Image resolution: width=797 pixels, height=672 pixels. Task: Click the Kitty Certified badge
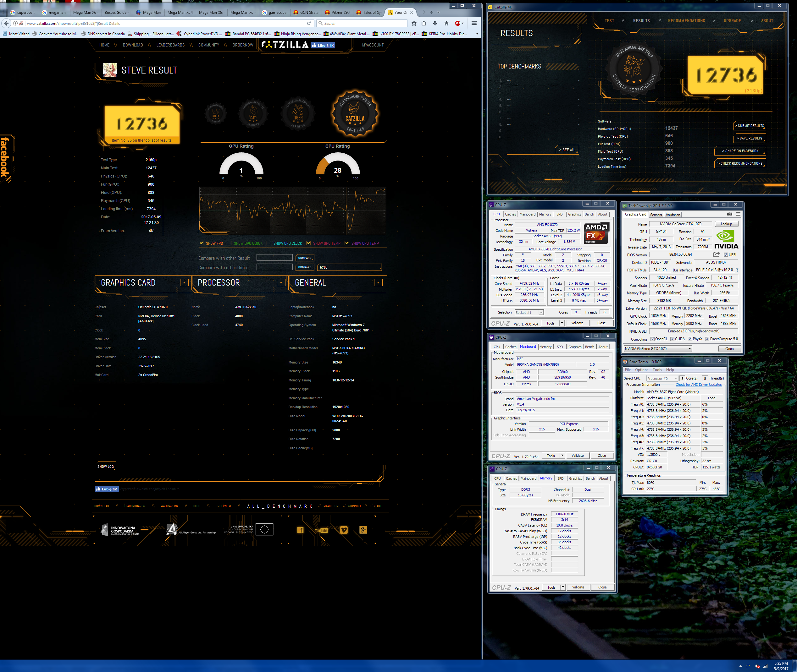(x=216, y=114)
